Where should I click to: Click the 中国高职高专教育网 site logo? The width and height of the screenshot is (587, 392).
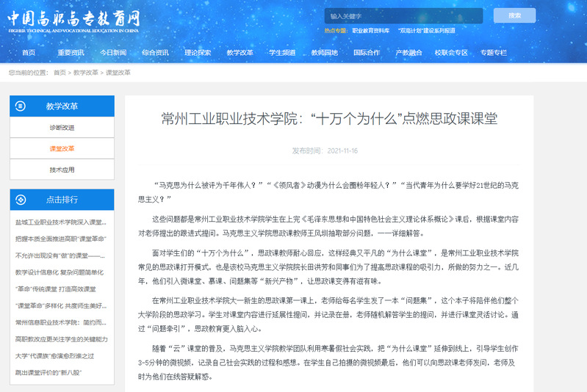tap(73, 21)
